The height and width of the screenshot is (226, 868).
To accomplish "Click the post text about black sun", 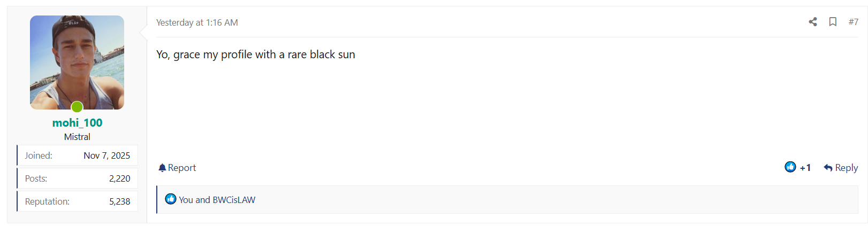I will (x=255, y=54).
